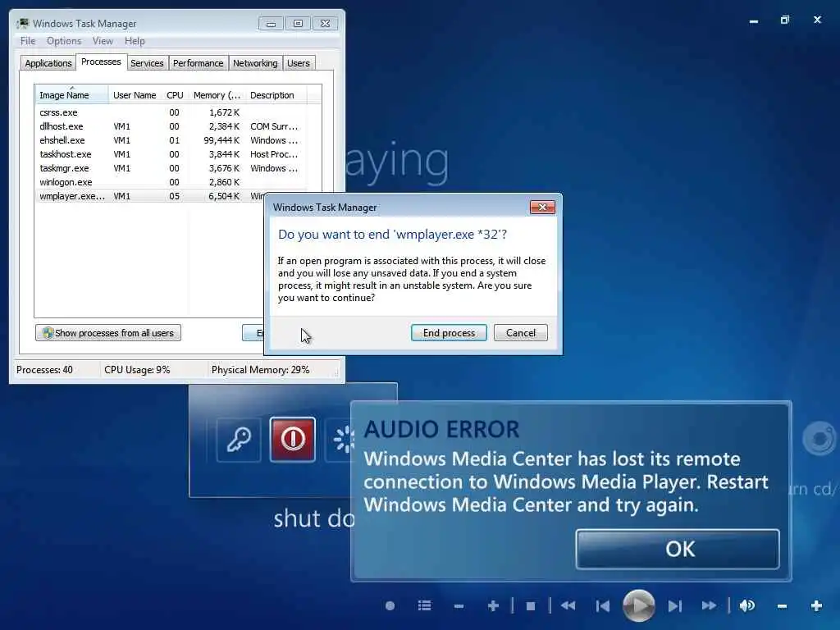Skip to next track in Media Center
The width and height of the screenshot is (840, 630).
675,606
